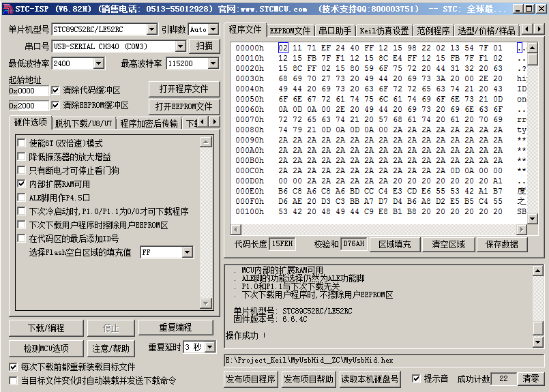Toggle P1.0/P1.1 cold start download checkbox
Screen dimensions: 549x392
pyautogui.click(x=22, y=211)
